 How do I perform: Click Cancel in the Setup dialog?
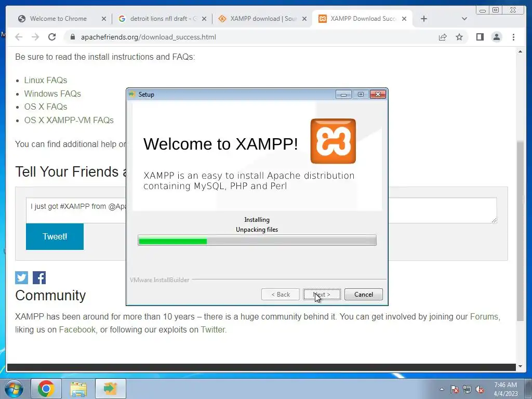pos(363,295)
